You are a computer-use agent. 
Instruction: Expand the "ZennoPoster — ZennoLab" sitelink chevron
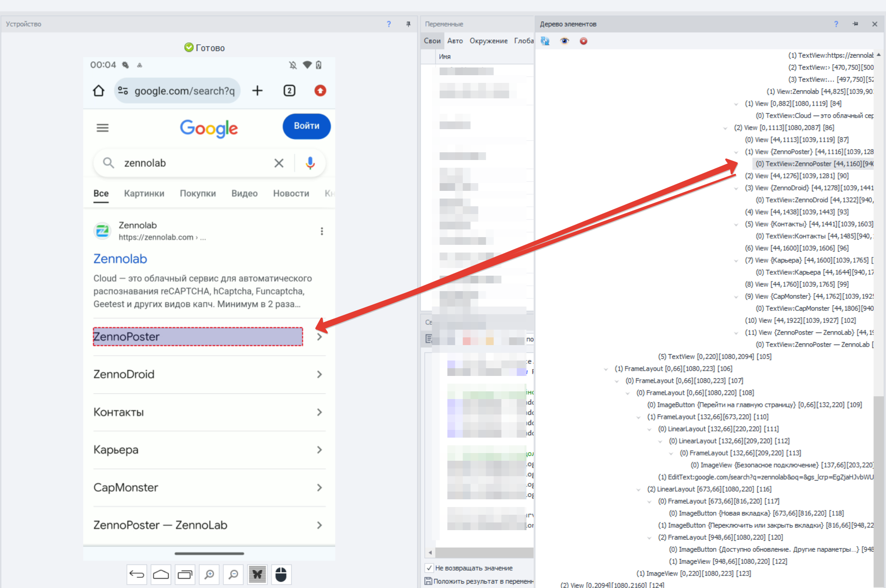click(x=319, y=525)
